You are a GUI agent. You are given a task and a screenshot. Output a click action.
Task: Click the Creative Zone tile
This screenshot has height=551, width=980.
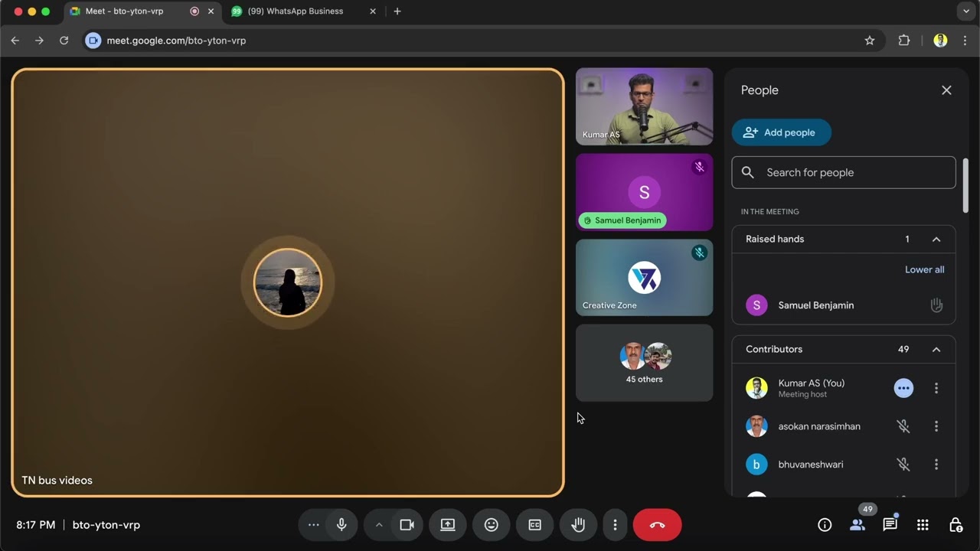point(644,278)
